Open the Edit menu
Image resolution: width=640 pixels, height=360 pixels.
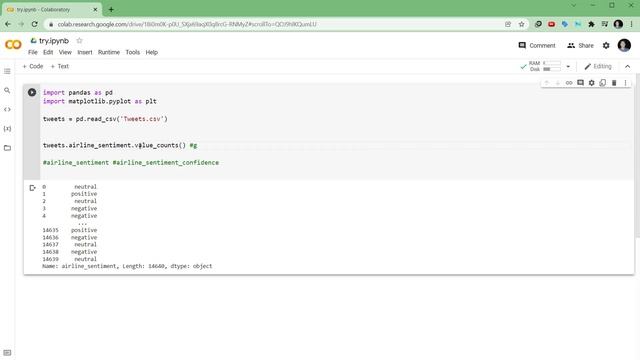[48, 52]
